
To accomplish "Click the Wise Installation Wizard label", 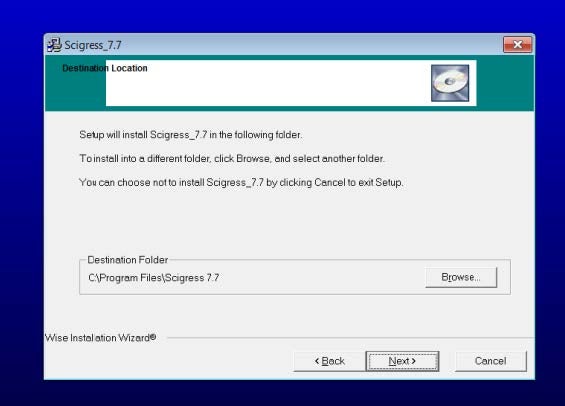I will point(100,338).
